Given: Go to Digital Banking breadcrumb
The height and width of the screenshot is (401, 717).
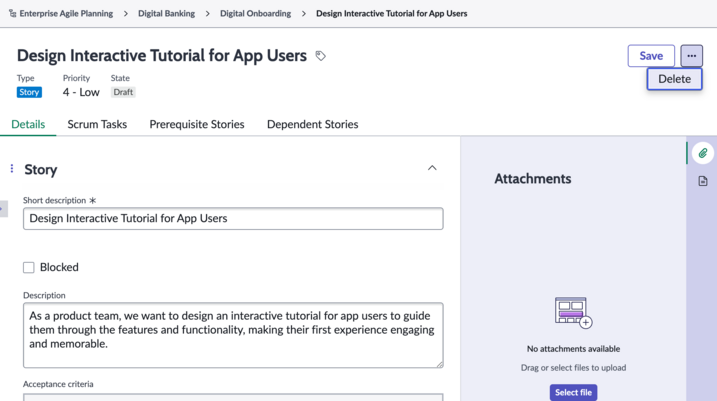Looking at the screenshot, I should (x=166, y=14).
